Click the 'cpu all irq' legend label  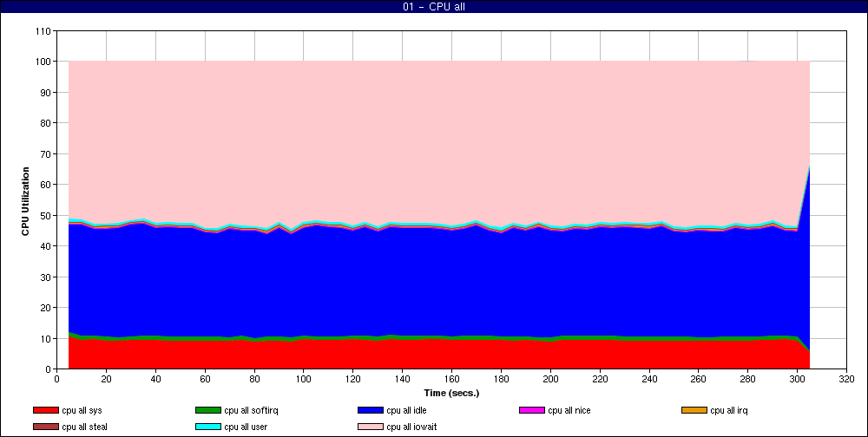(729, 410)
